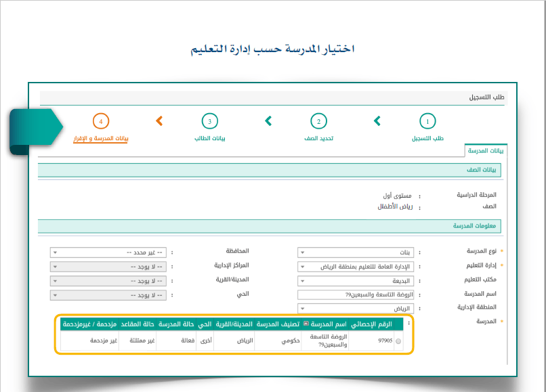Click the بيانات الصف section header
Viewport: 546px width, 392px height.
click(x=270, y=170)
